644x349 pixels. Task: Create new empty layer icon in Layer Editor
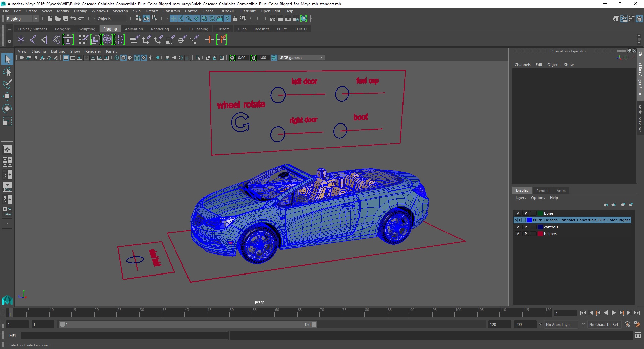tap(623, 205)
